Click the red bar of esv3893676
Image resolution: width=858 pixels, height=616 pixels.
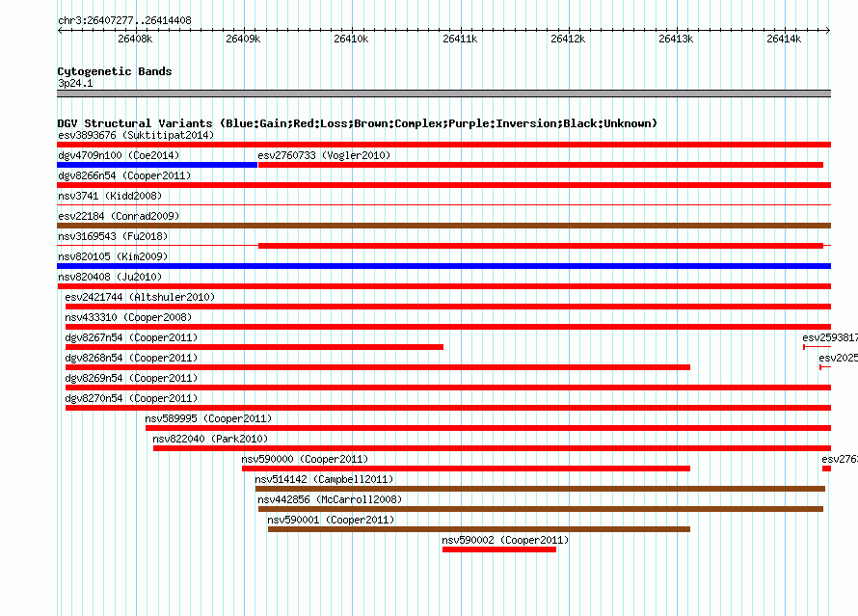click(x=443, y=145)
